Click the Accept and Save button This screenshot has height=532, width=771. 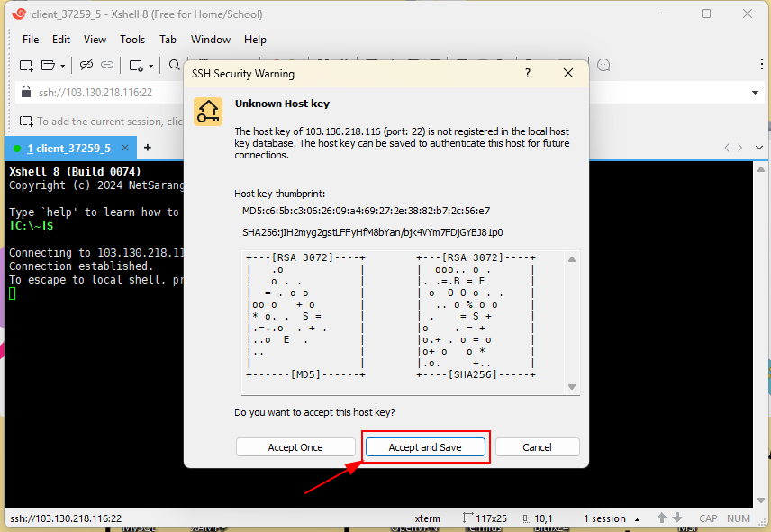(425, 446)
